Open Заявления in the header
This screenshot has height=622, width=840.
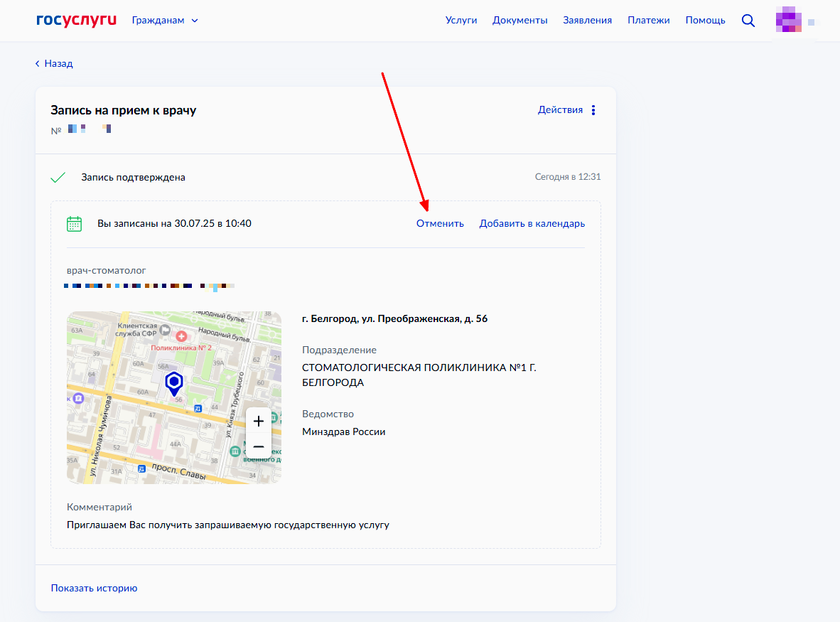click(x=587, y=21)
